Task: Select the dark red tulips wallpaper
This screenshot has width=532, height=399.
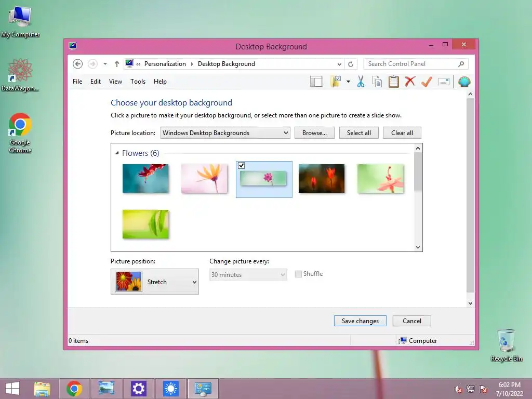Action: click(x=322, y=179)
